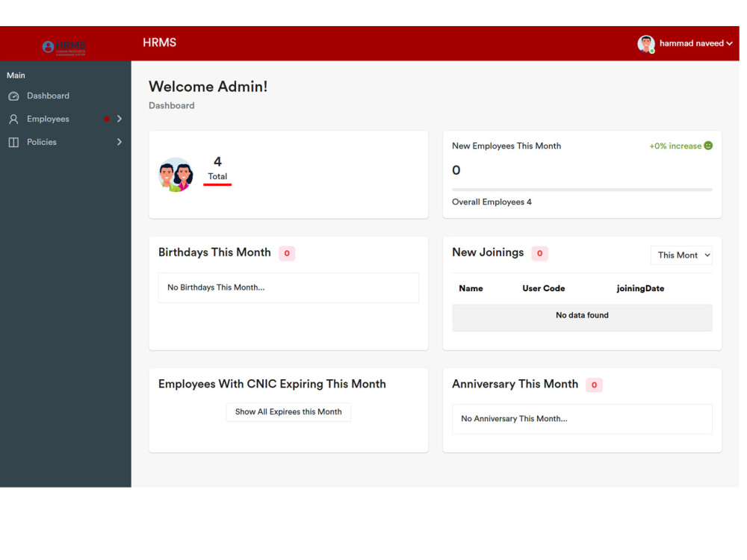Expand the Employees submenu chevron
The height and width of the screenshot is (560, 747).
[119, 119]
